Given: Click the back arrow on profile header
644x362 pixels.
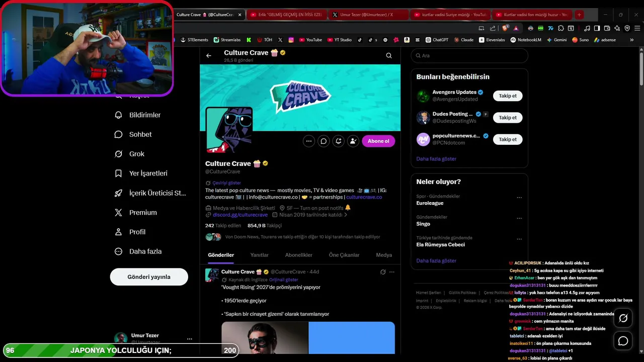Looking at the screenshot, I should coord(209,56).
